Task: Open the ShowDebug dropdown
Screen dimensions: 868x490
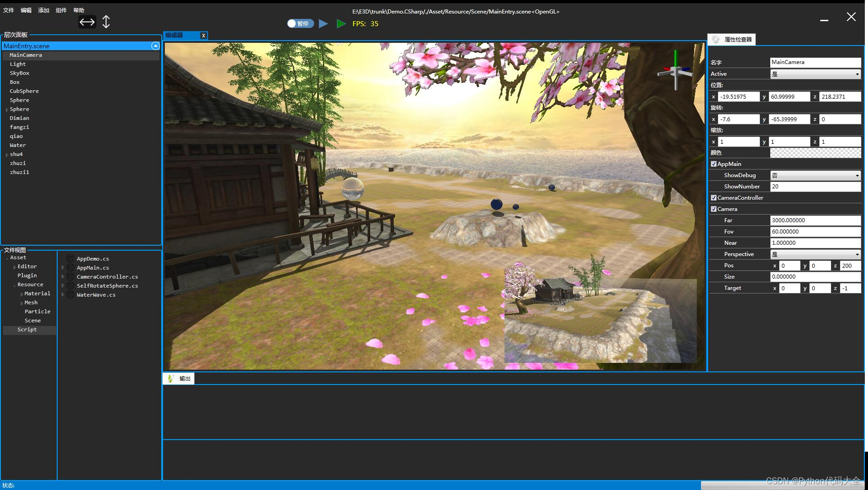Action: pos(815,175)
